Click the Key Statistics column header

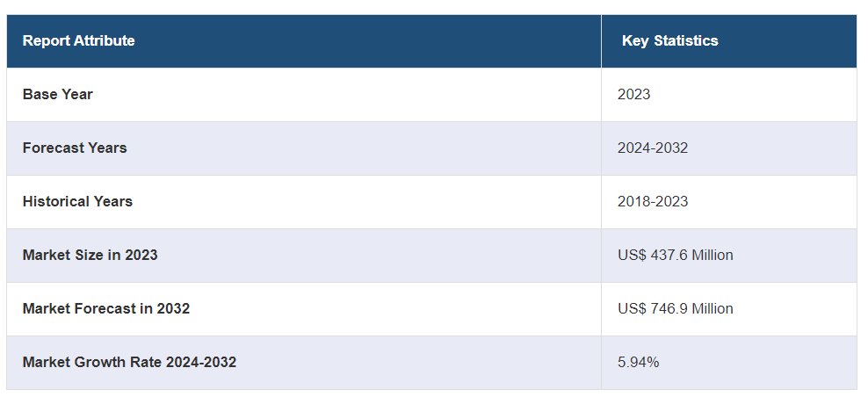point(669,40)
